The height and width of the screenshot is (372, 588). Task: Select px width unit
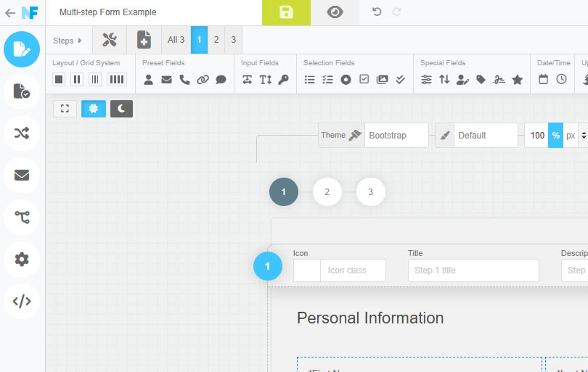[x=571, y=135]
